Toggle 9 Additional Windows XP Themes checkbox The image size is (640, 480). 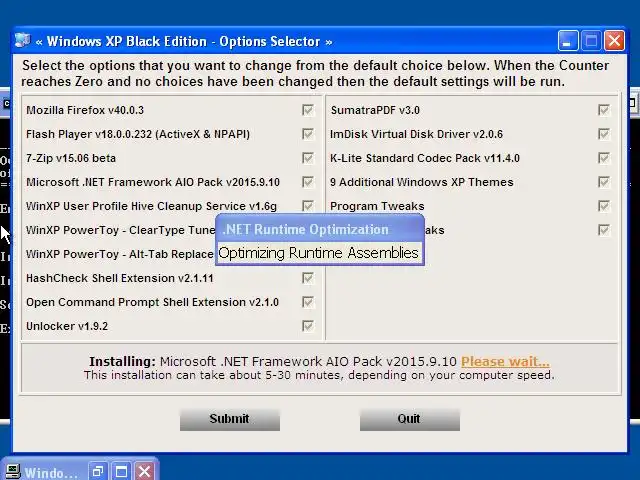[x=604, y=182]
